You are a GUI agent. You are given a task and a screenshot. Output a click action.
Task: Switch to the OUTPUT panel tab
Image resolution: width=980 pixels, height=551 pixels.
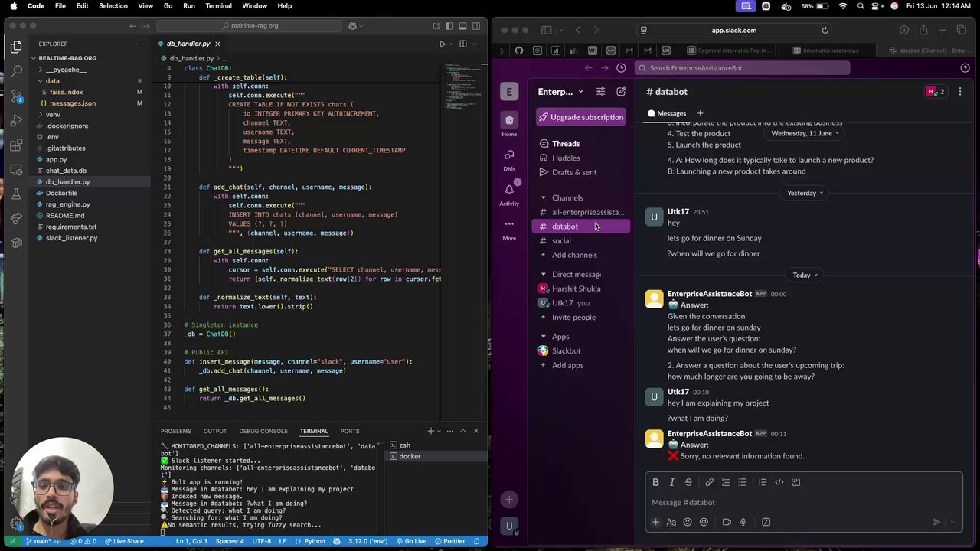click(215, 432)
